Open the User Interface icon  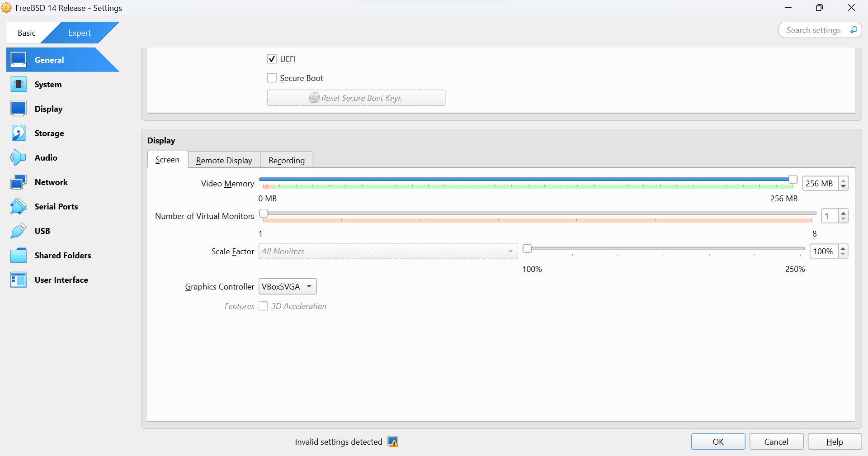(x=19, y=280)
